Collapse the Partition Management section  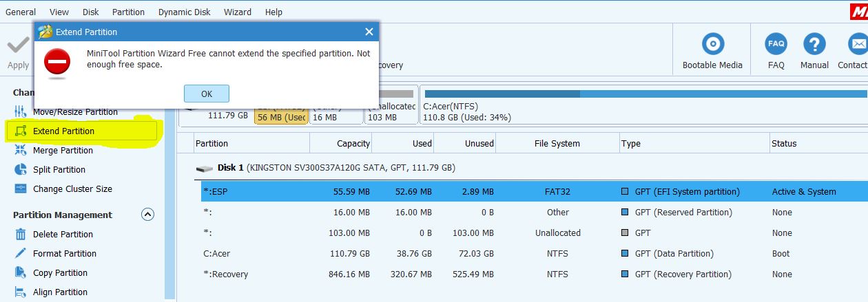[147, 215]
